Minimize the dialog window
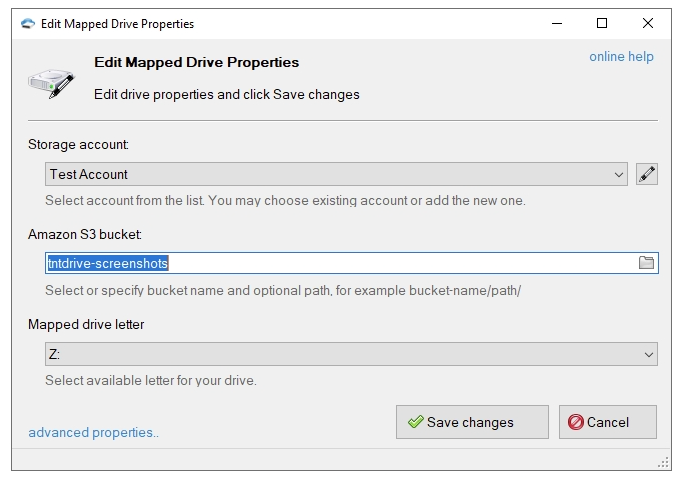Viewport: 685px width, 479px height. [556, 23]
